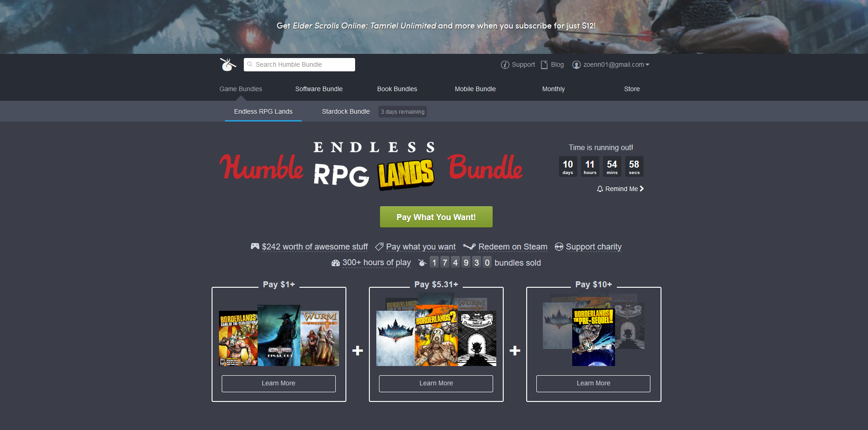Click the price tag icon

(379, 247)
